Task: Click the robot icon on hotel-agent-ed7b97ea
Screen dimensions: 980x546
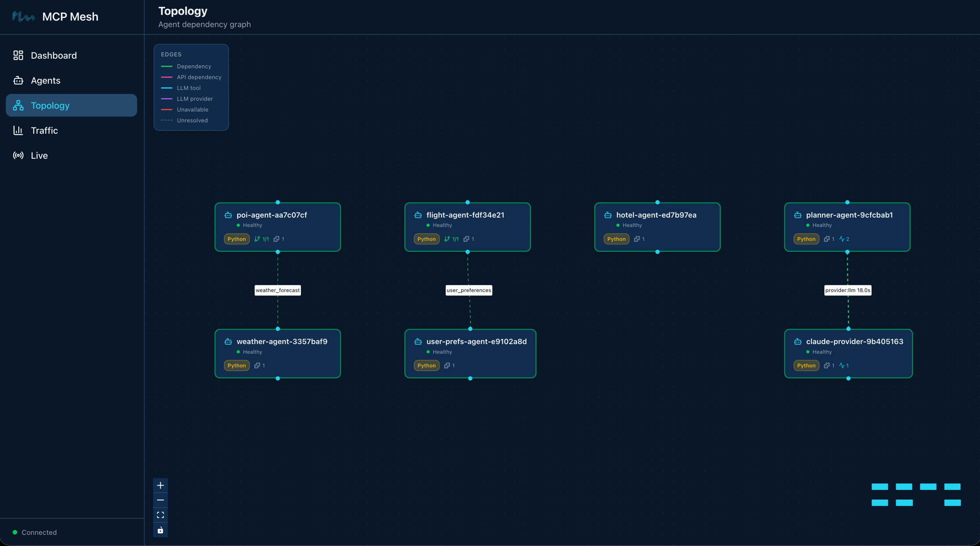Action: [x=608, y=215]
